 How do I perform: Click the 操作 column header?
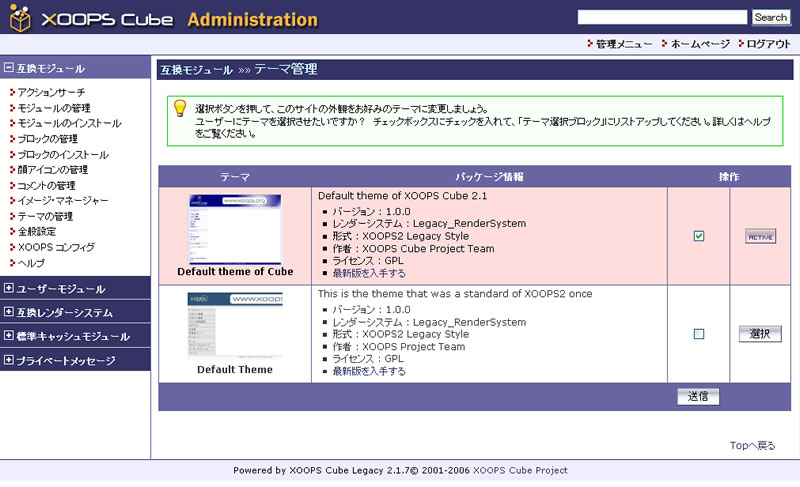pos(729,177)
